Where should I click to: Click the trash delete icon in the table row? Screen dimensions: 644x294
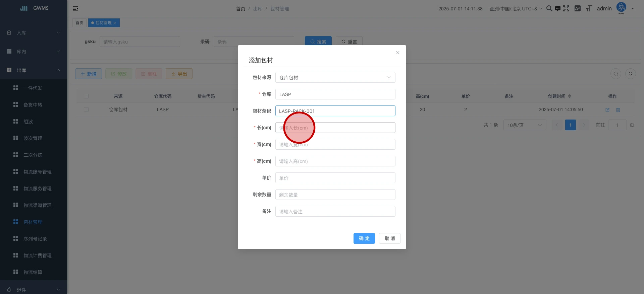click(x=618, y=109)
